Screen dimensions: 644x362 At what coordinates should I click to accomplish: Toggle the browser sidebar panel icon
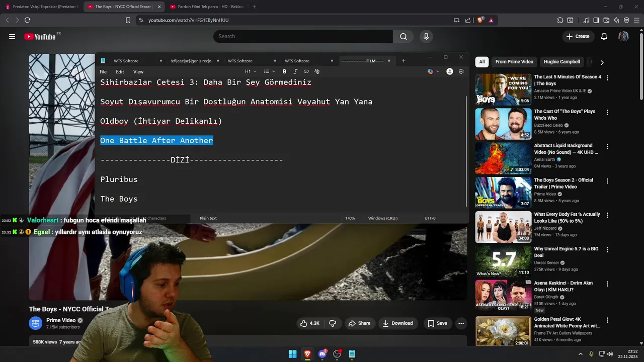click(596, 20)
